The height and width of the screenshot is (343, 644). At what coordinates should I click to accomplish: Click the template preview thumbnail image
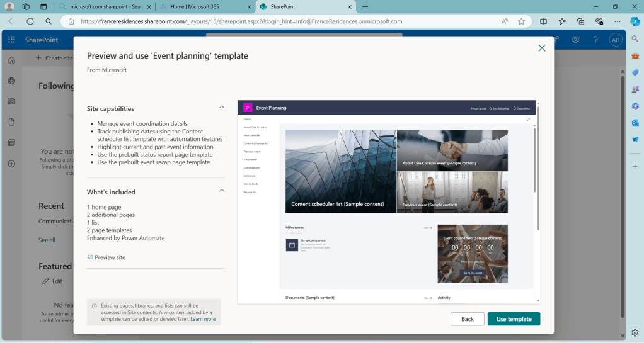pyautogui.click(x=386, y=201)
